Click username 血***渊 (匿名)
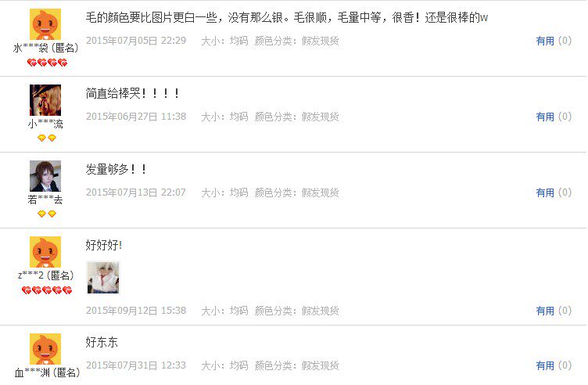The height and width of the screenshot is (385, 588). (x=47, y=372)
